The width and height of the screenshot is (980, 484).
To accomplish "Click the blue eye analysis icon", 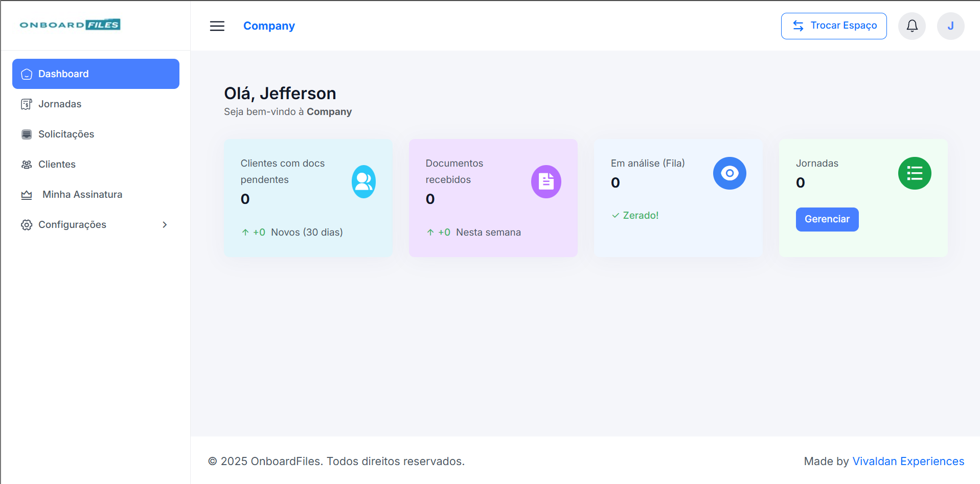I will [730, 173].
